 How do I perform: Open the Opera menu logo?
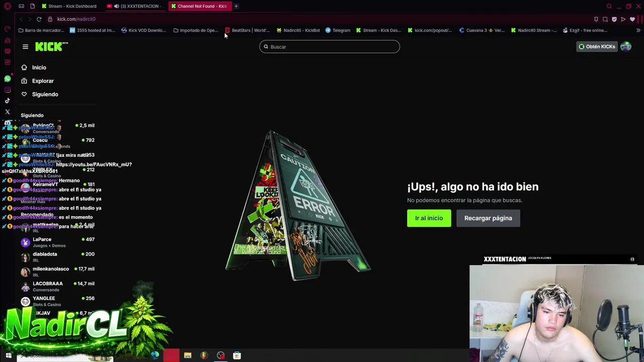point(8,6)
